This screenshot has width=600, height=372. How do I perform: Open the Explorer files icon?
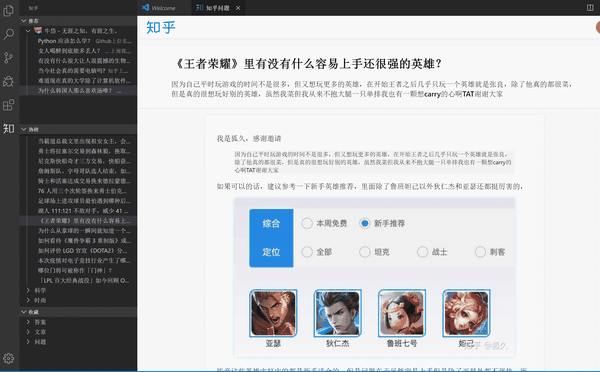click(x=8, y=10)
